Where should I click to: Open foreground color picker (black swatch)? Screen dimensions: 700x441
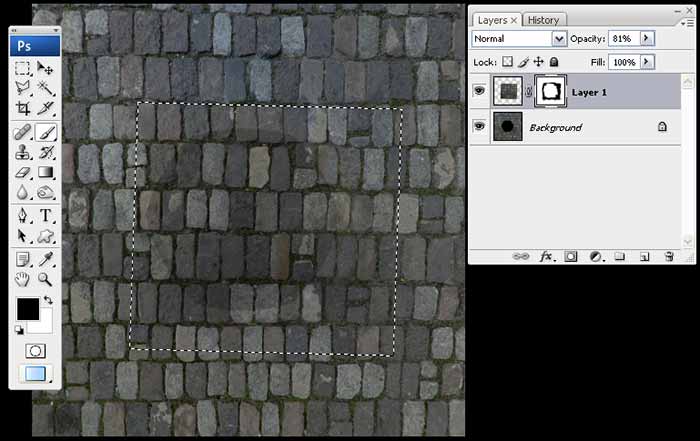coord(28,309)
